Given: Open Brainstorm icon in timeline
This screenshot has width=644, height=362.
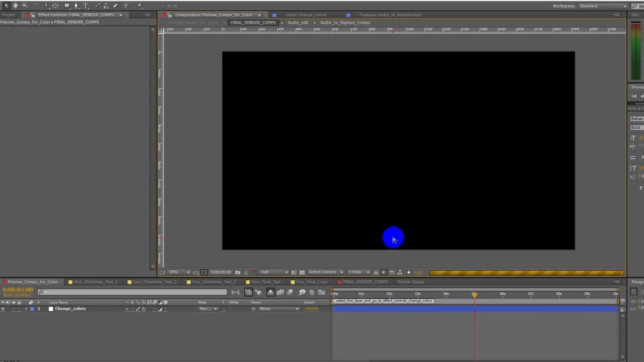Looking at the screenshot, I should (x=302, y=292).
